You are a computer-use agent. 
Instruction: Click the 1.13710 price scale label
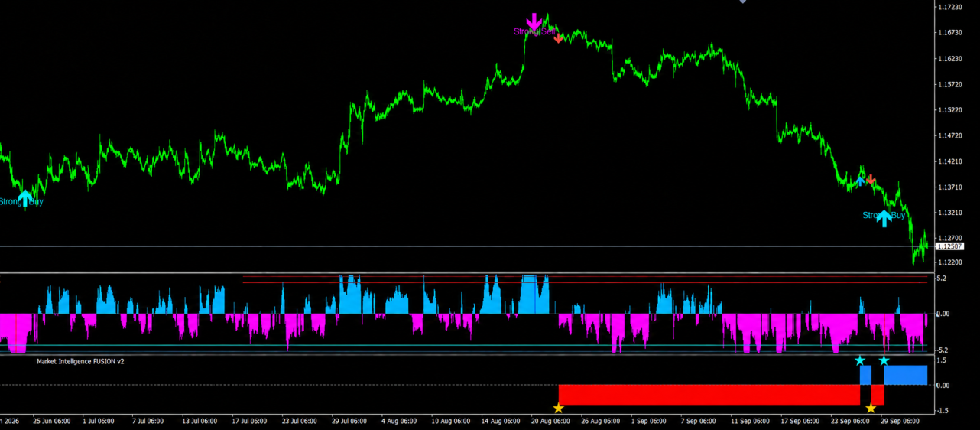pos(950,187)
